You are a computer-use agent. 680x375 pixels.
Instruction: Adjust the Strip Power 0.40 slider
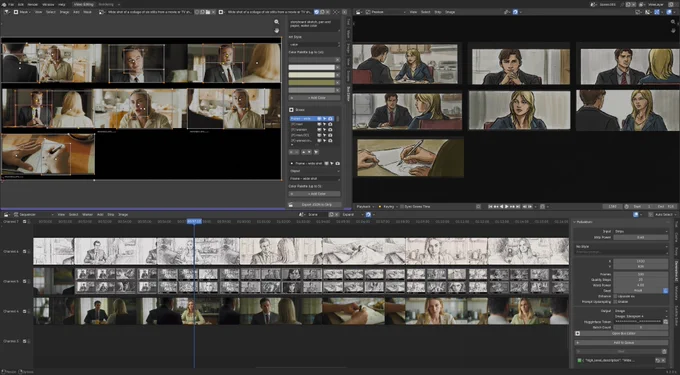point(641,237)
